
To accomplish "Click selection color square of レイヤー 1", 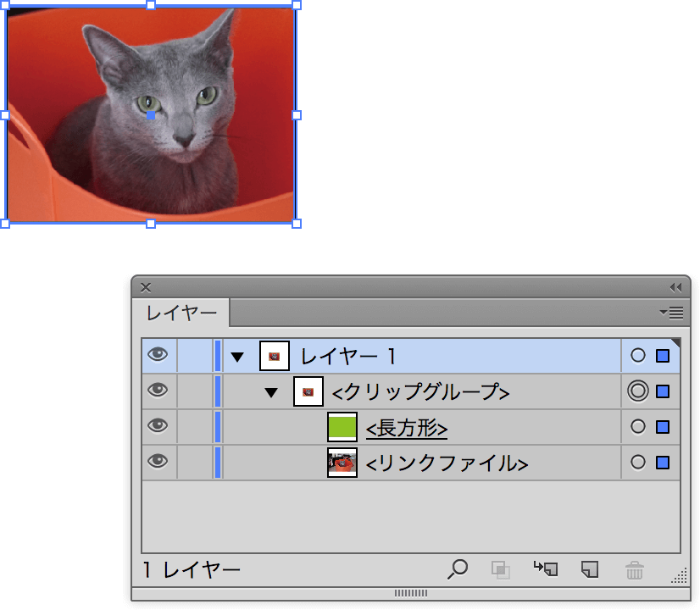I will pyautogui.click(x=663, y=356).
